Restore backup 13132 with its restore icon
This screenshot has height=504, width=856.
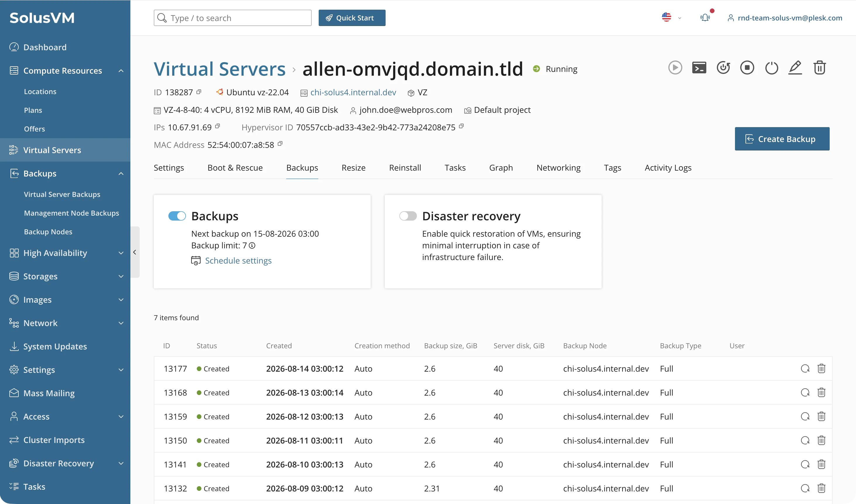click(x=805, y=489)
